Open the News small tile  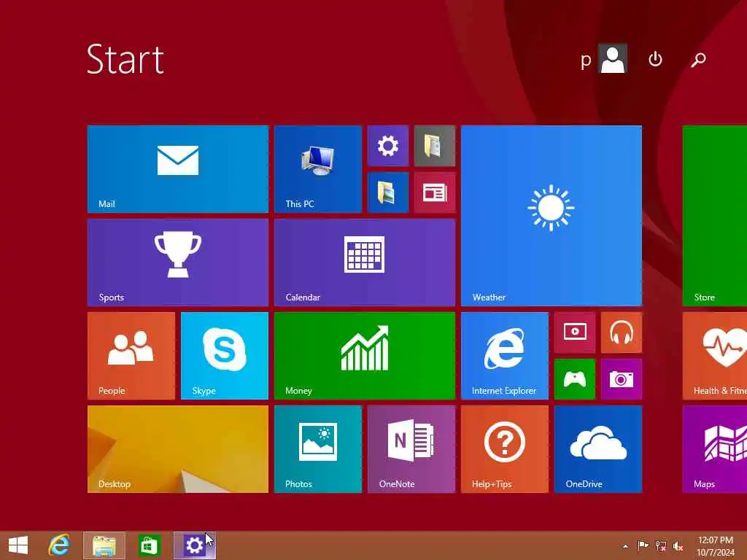[x=435, y=192]
